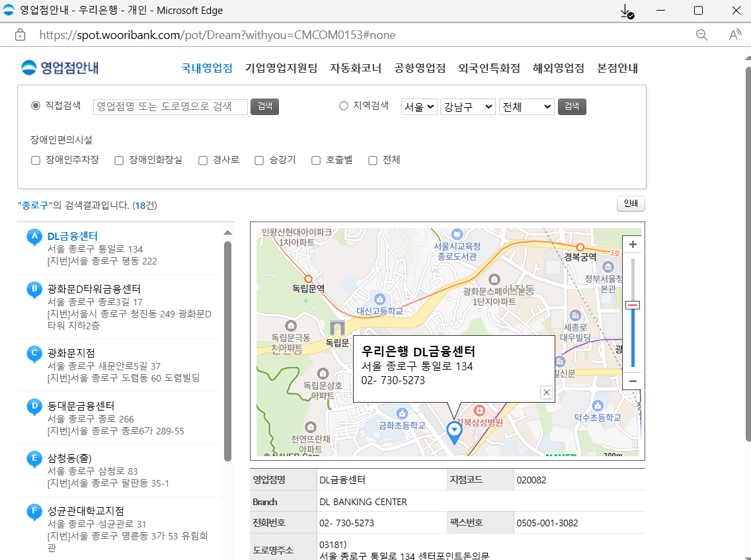
Task: Click marker B icon for 광화문D타워금융센터
Action: [x=34, y=290]
